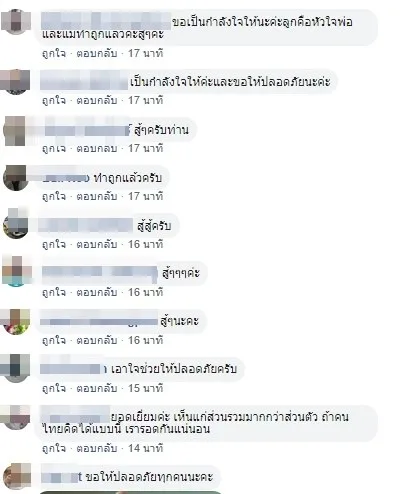Viewport: 401px width, 494px height.
Task: Click the avatar beside สู้ๆๆๆค่ะ comment
Action: [x=15, y=271]
